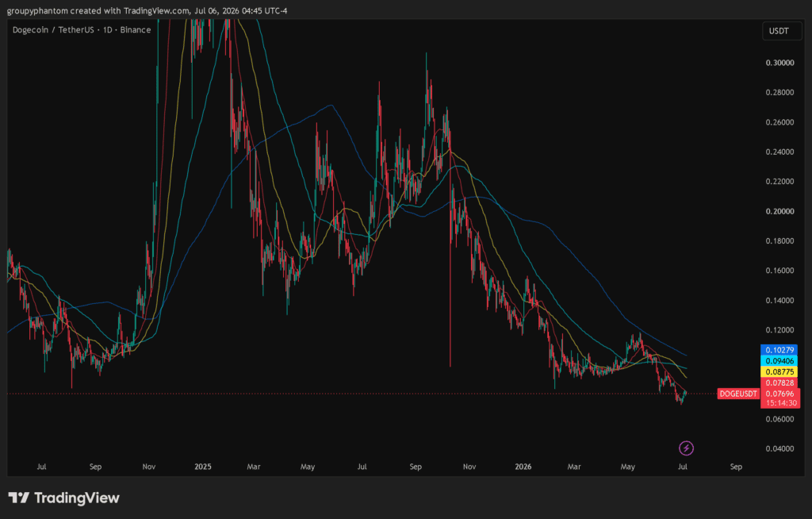Click the 0.22000 price axis level

[x=780, y=182]
